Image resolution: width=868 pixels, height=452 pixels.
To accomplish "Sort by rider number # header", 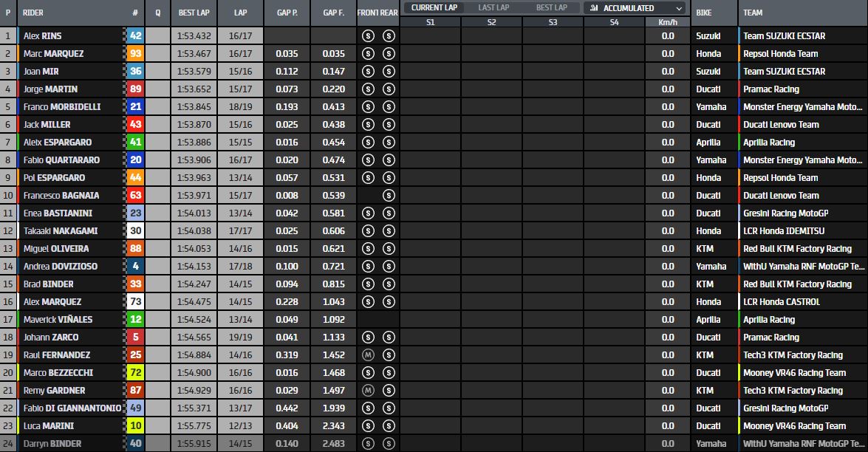I will pyautogui.click(x=135, y=13).
